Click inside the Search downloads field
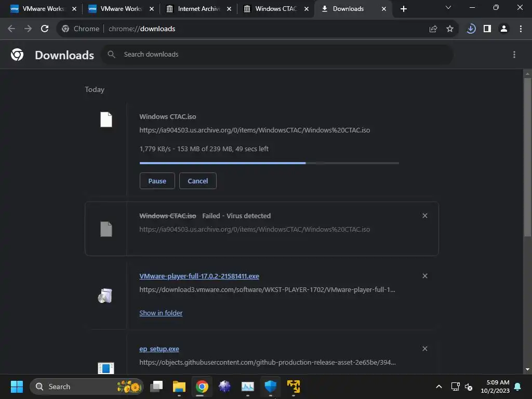 (x=277, y=54)
